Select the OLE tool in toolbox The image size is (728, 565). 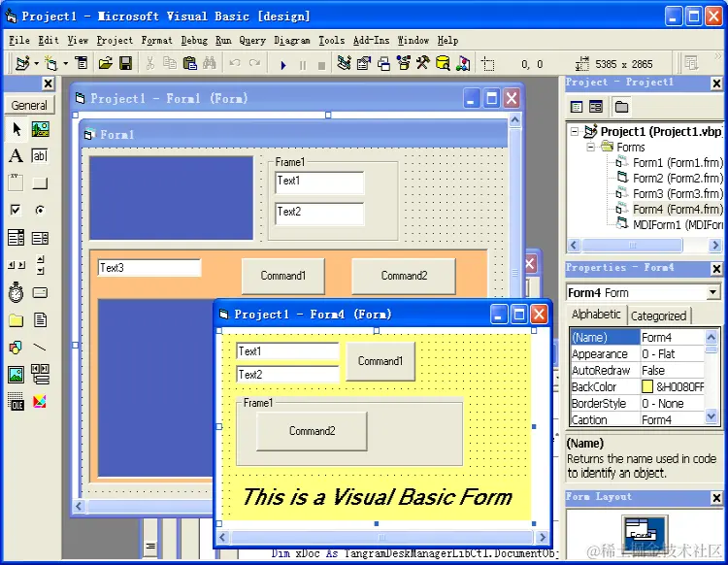tap(17, 402)
